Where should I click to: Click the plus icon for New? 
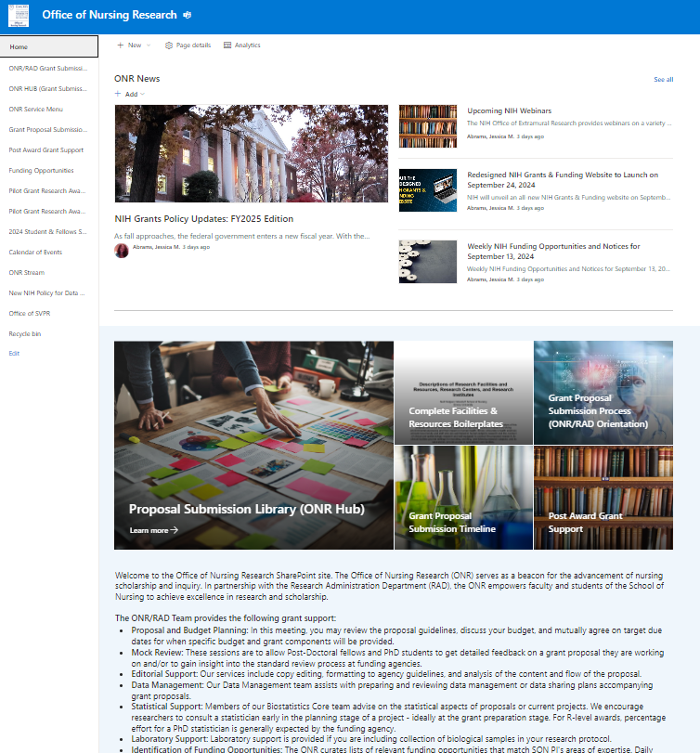coord(120,45)
